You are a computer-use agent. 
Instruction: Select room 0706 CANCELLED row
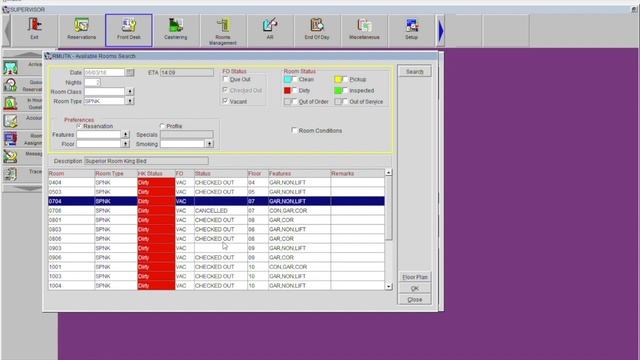[x=216, y=211]
